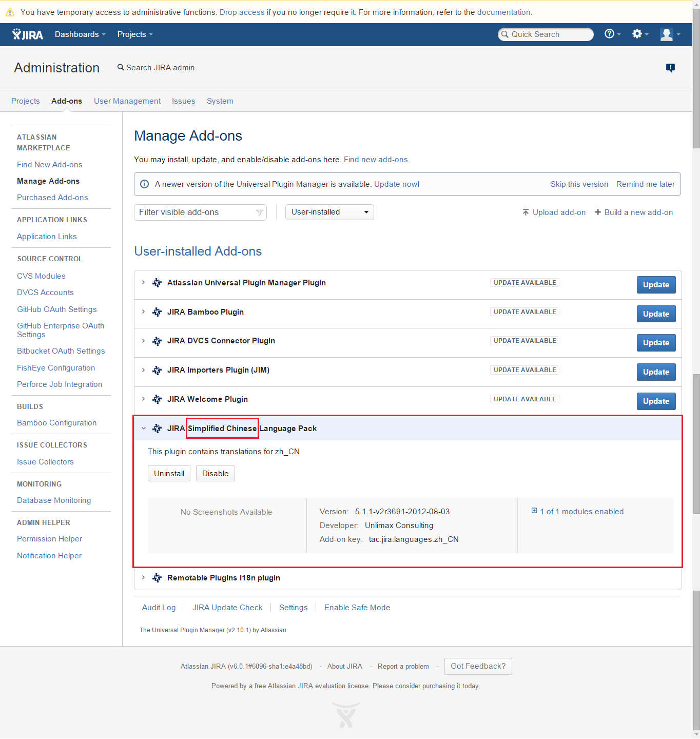Click the filter funnel icon in filter box
The height and width of the screenshot is (739, 700).
click(259, 212)
